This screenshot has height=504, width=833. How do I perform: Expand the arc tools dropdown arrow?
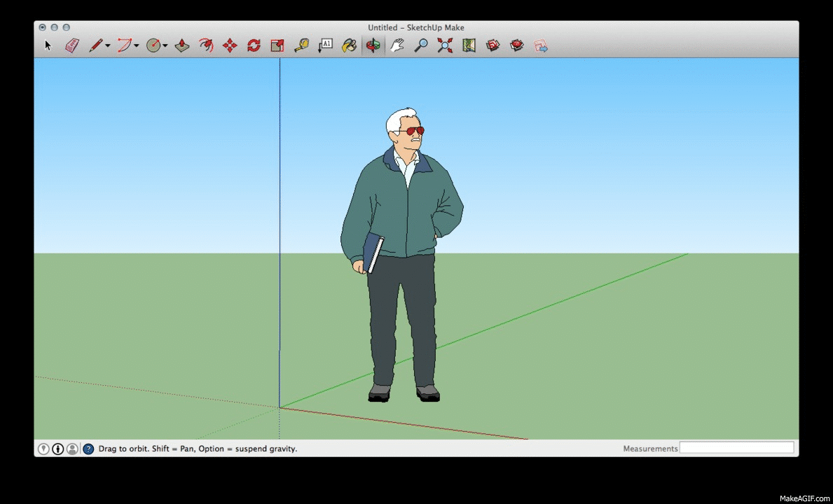click(136, 46)
